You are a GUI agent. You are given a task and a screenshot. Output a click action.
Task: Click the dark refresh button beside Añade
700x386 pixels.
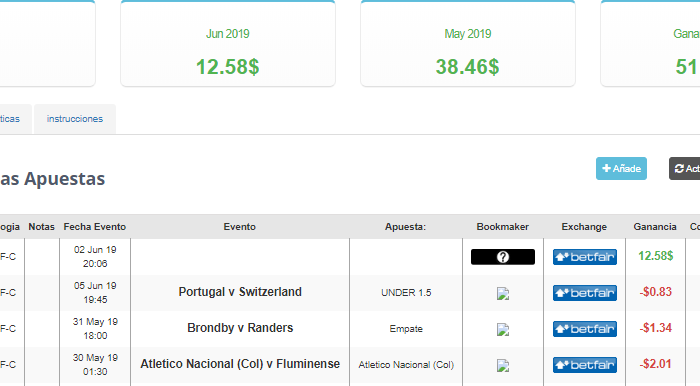[x=685, y=169]
